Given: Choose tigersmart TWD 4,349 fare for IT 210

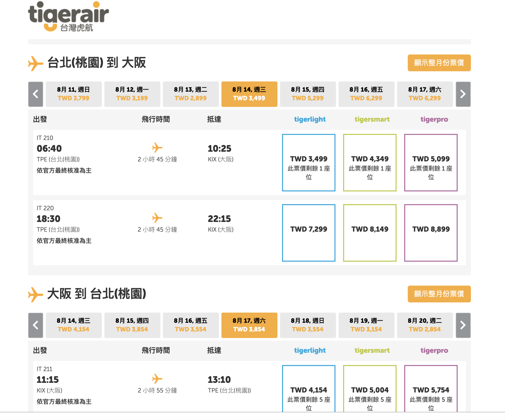Looking at the screenshot, I should pyautogui.click(x=370, y=163).
